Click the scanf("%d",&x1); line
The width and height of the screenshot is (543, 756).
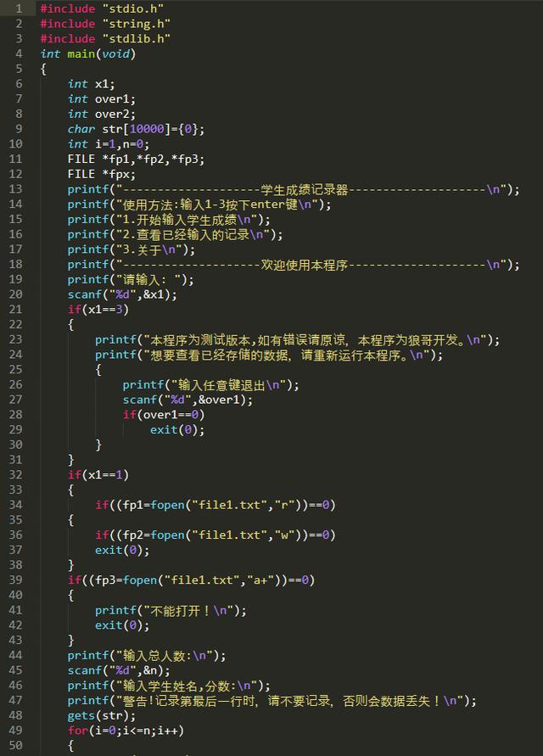click(x=122, y=294)
